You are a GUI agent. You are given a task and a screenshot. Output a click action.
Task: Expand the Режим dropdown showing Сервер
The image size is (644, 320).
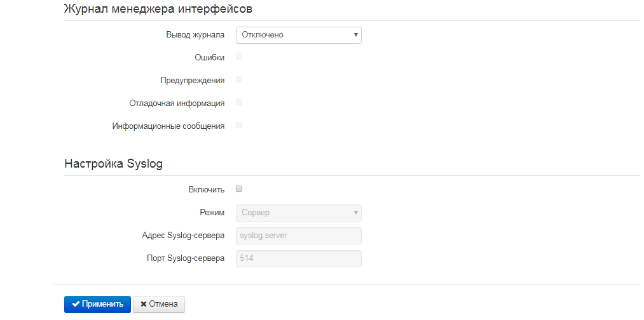pos(298,213)
